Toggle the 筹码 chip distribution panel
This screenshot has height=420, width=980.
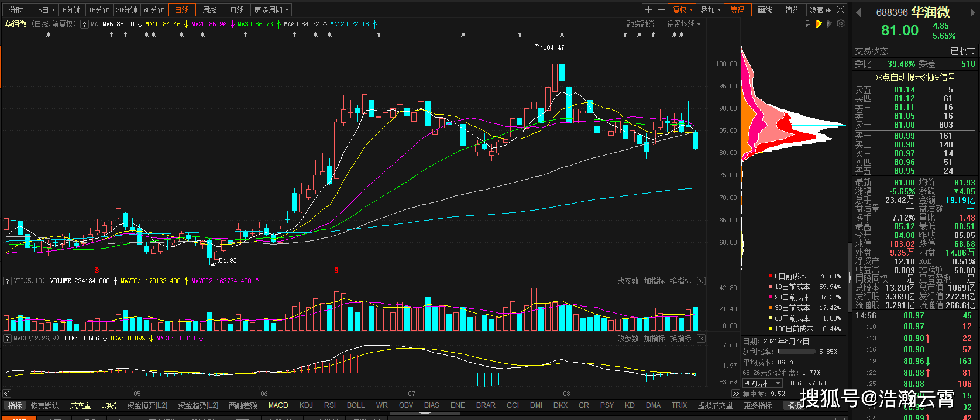pos(737,10)
